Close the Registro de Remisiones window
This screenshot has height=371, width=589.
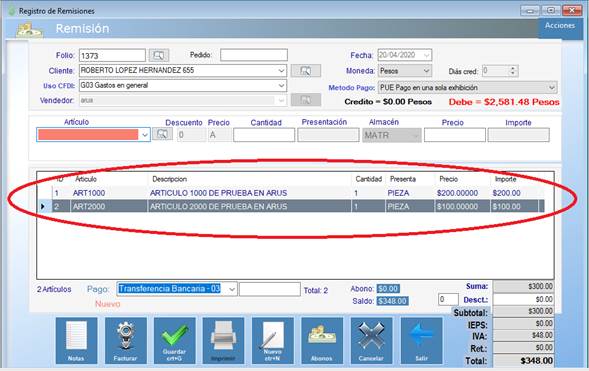coord(572,11)
